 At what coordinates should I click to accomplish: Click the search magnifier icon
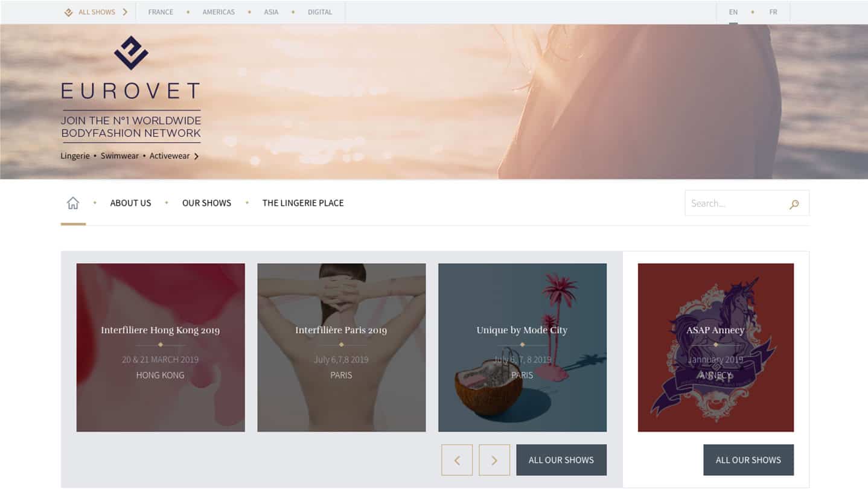tap(794, 204)
